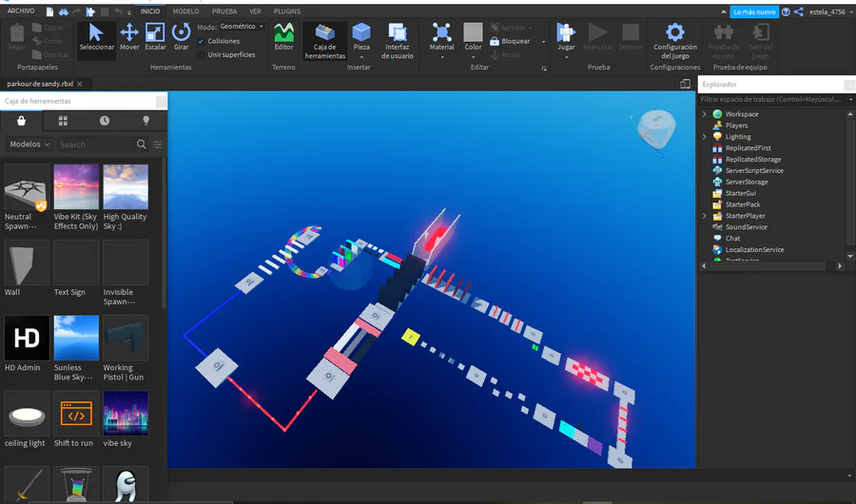
Task: Open the toolbox Recent clock tab
Action: (105, 121)
